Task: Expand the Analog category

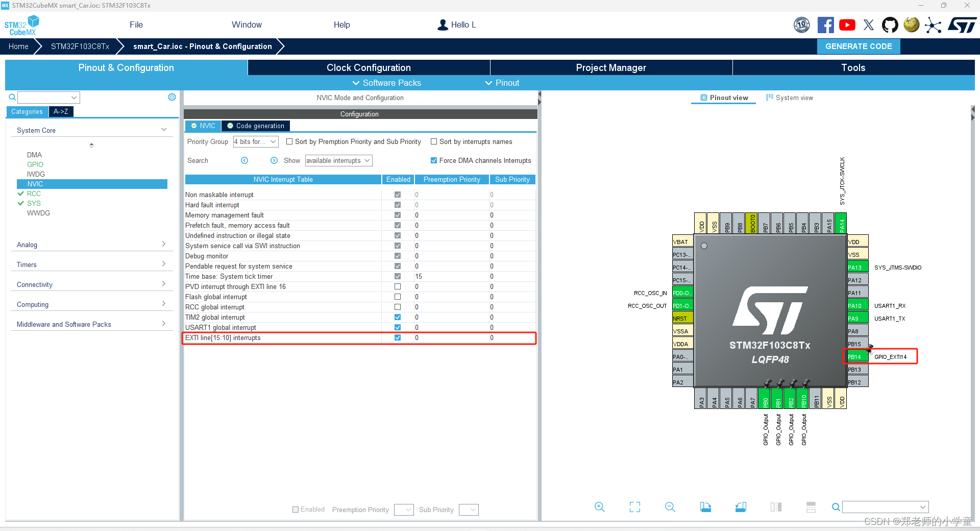Action: click(164, 244)
